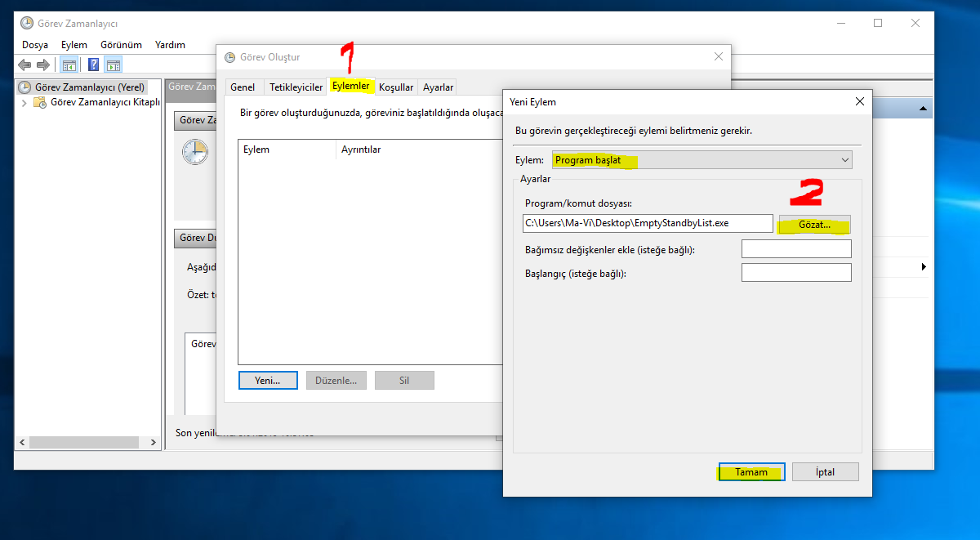The width and height of the screenshot is (980, 540).
Task: Collapse the actions pane up-arrow header
Action: click(923, 108)
